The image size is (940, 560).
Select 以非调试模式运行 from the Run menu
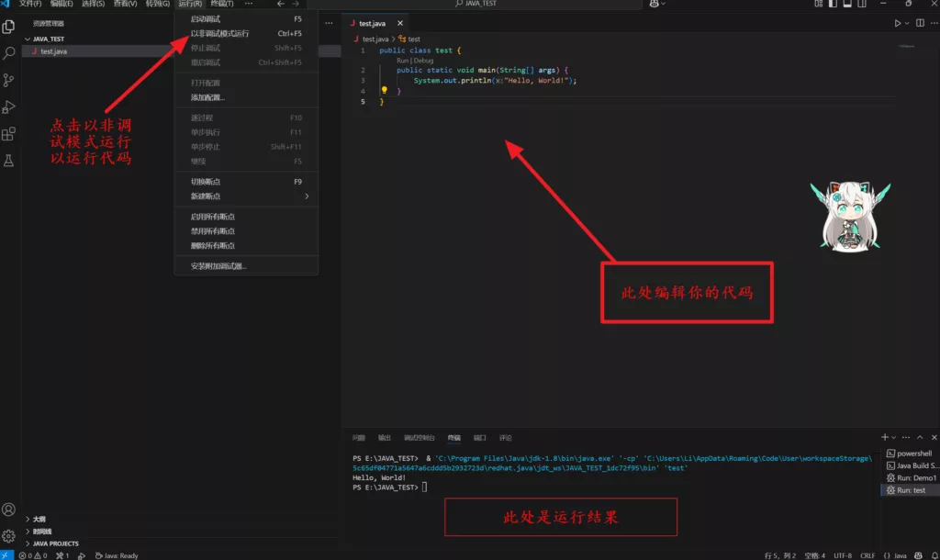[x=220, y=34]
